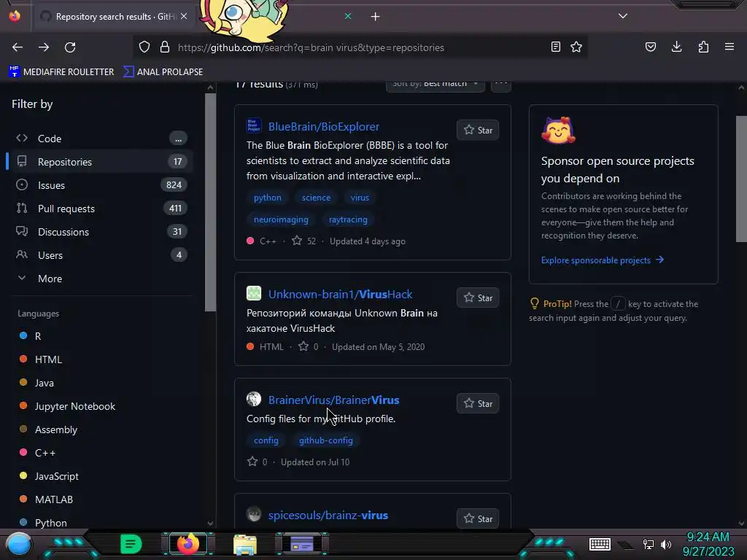This screenshot has width=747, height=560.
Task: Open the Pocket save icon
Action: (651, 47)
